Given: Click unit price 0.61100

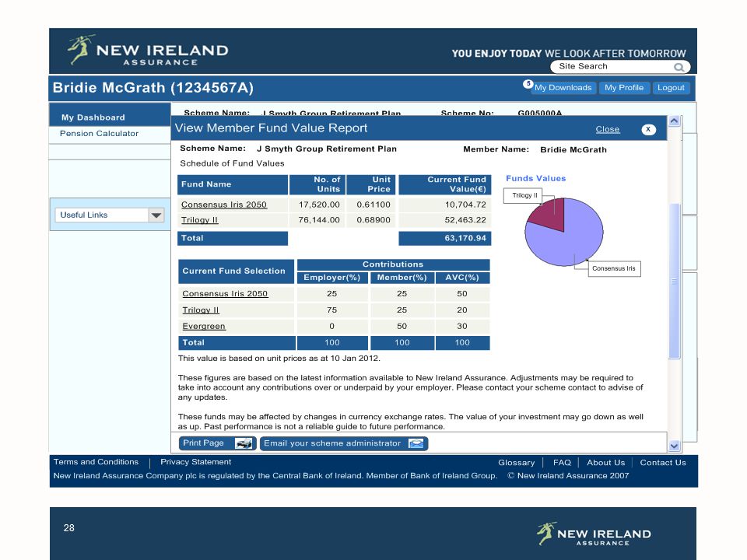Looking at the screenshot, I should point(373,205).
